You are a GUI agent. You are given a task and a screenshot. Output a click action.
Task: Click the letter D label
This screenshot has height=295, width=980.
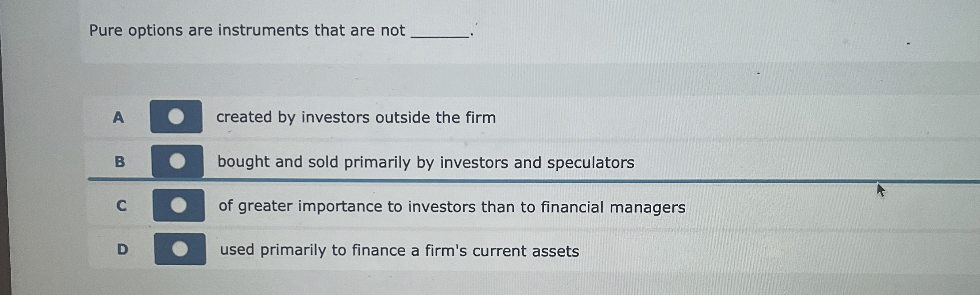click(123, 249)
